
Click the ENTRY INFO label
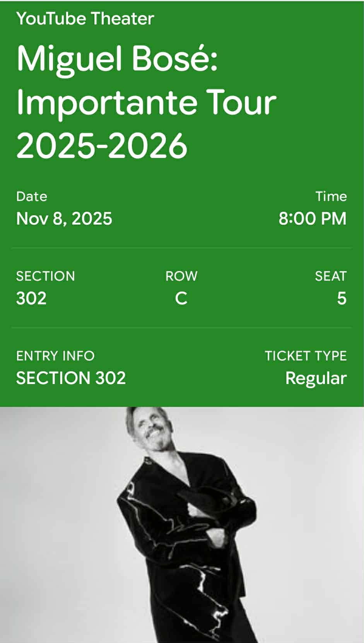point(55,356)
